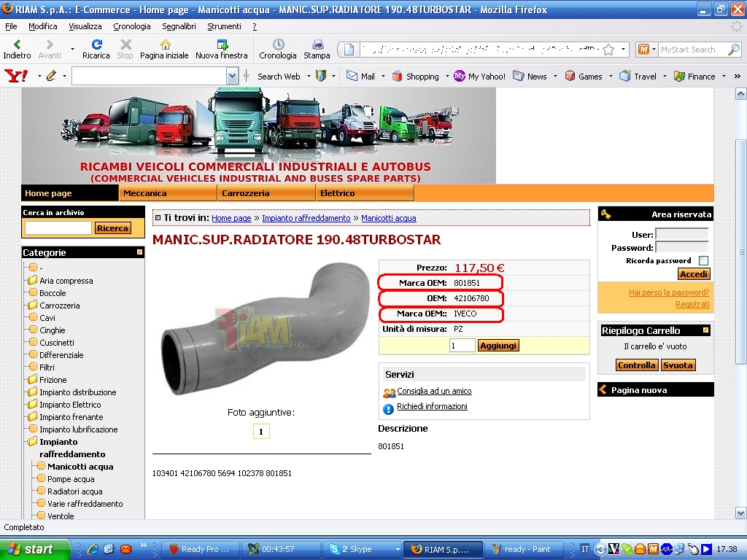Collapse the Riepilogo Carrello panel toggle
The image size is (747, 560).
pos(705,330)
